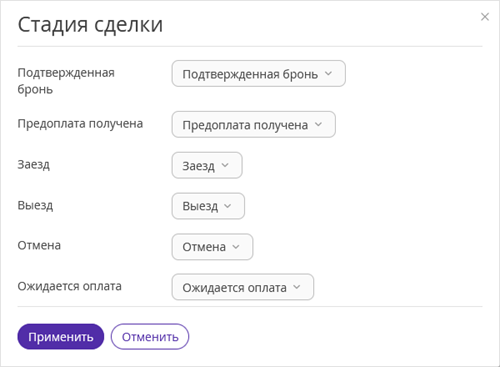Open the Ожидается оплата dropdown
The width and height of the screenshot is (500, 367).
click(243, 287)
